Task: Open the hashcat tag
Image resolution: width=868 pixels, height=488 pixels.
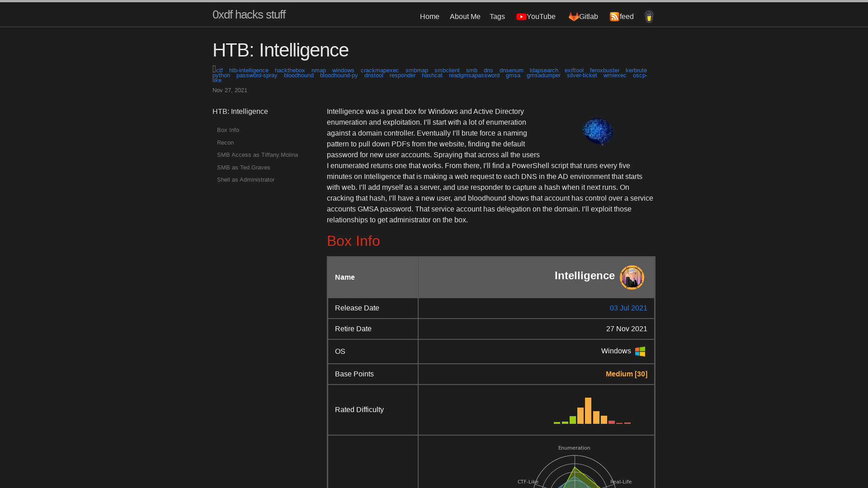Action: (432, 75)
